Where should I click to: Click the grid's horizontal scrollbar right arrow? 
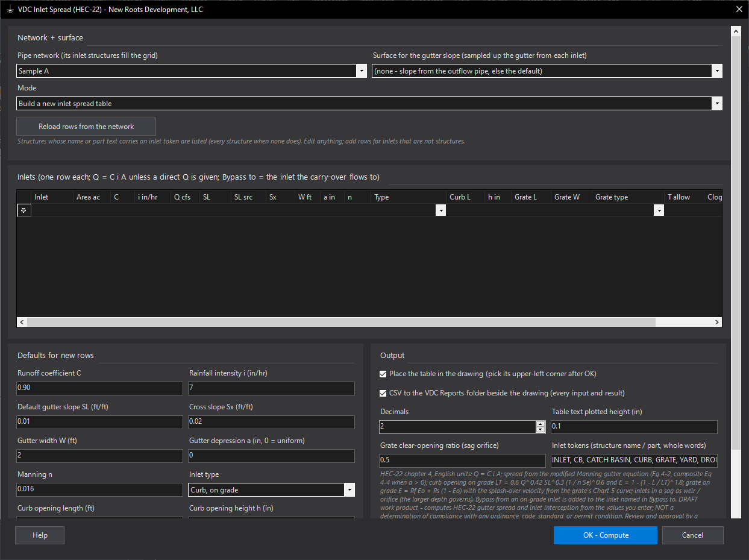[717, 322]
